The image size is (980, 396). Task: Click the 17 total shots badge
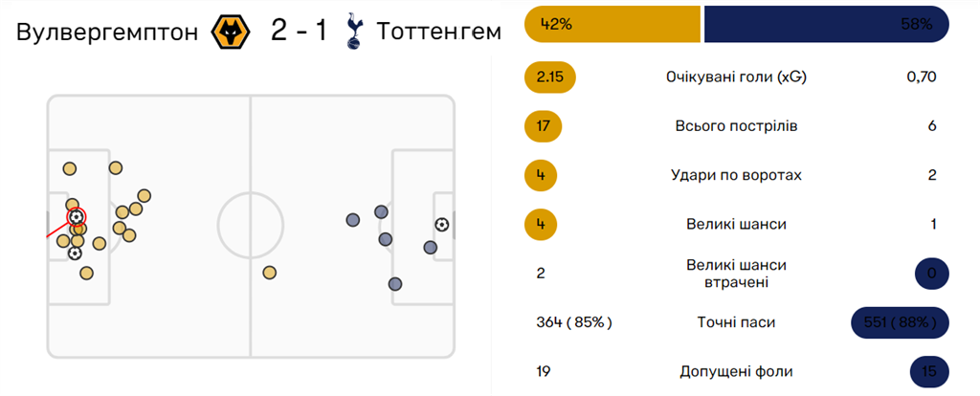pos(544,127)
